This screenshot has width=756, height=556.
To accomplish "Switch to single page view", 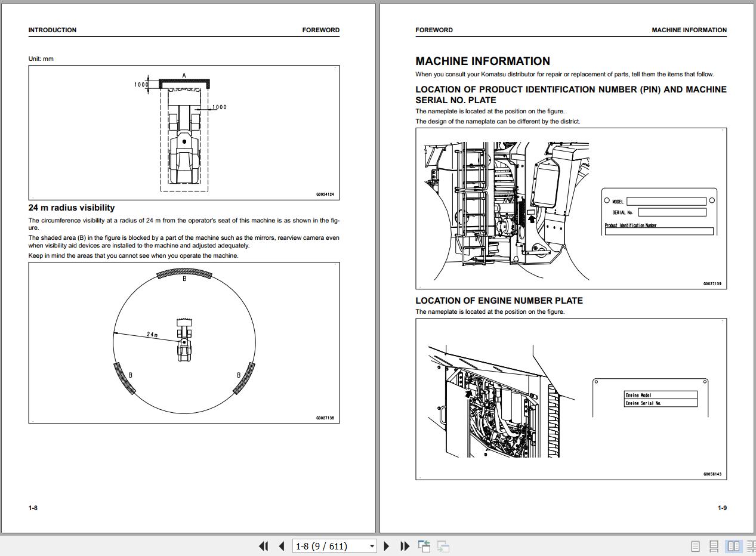I will click(695, 546).
